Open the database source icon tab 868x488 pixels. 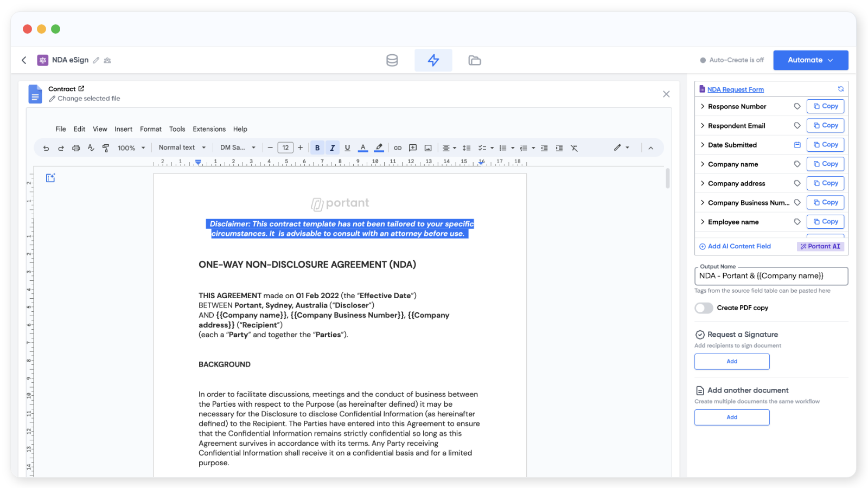pyautogui.click(x=392, y=60)
